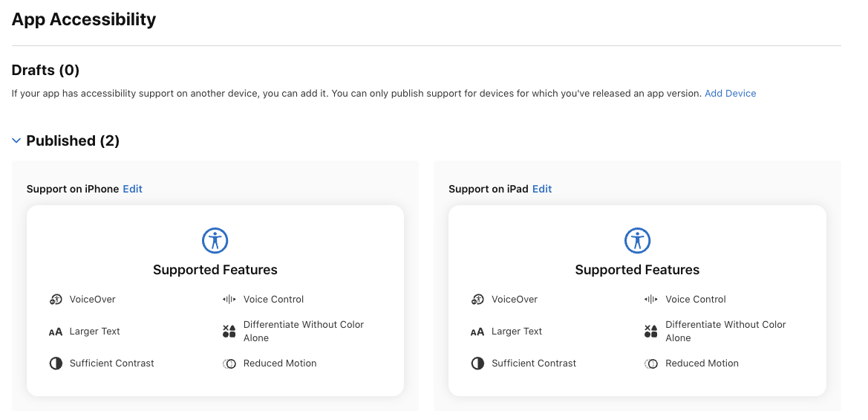Click the Drafts (0) heading
868x420 pixels.
[x=45, y=70]
